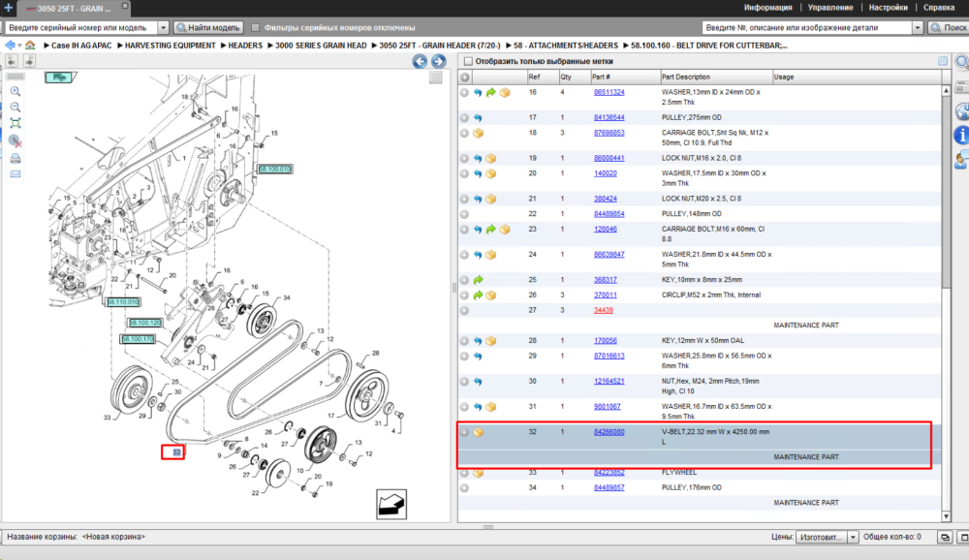Open part number link 84136544
The image size is (969, 560).
point(609,117)
